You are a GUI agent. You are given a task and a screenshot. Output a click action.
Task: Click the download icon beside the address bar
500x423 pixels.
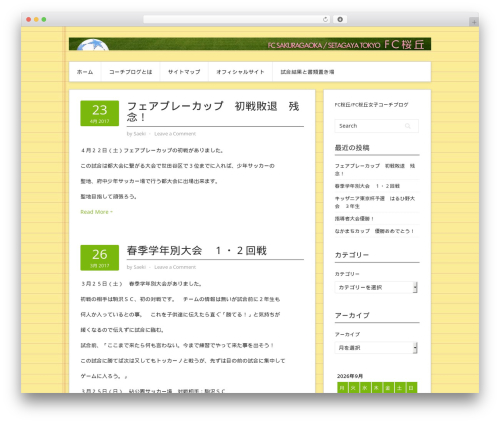(340, 20)
